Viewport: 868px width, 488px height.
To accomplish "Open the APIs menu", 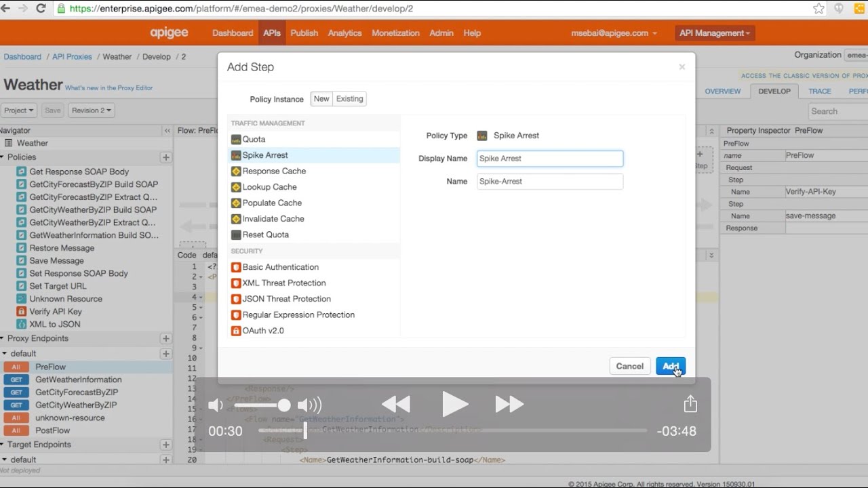I will (x=272, y=33).
